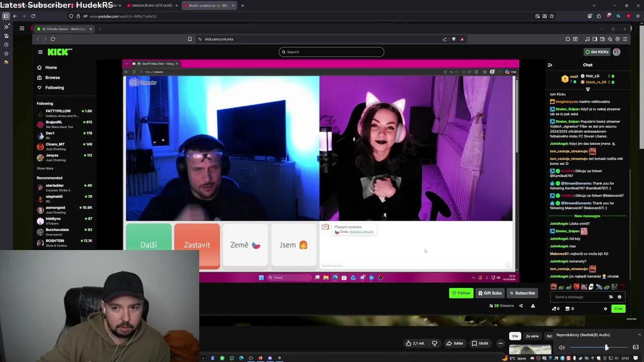Mute speakers via volume flyout icon

click(561, 347)
